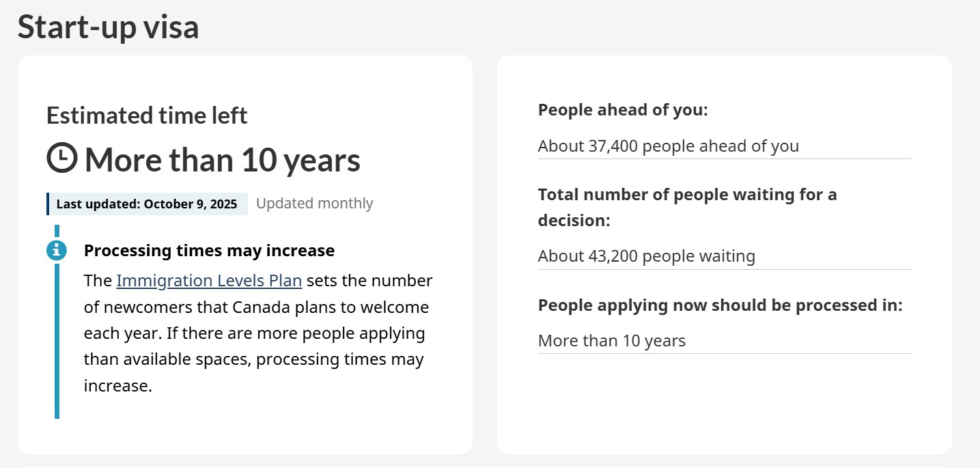Click "More than 10 years" under People applying now
Screen dimensions: 980x468
click(611, 340)
